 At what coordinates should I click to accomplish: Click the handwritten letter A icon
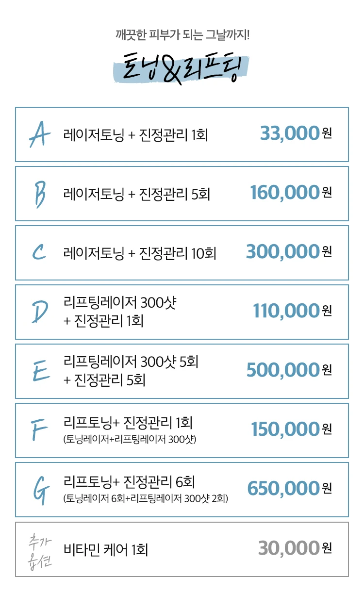pyautogui.click(x=39, y=134)
